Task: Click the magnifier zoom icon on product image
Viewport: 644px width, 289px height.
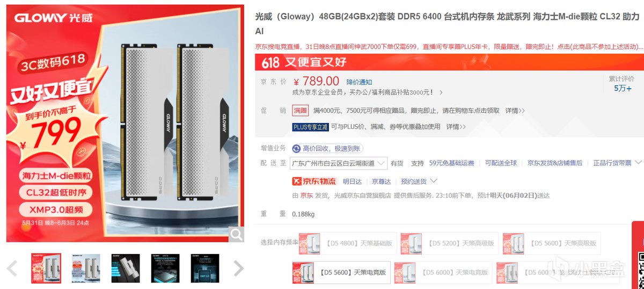Action: tap(236, 234)
